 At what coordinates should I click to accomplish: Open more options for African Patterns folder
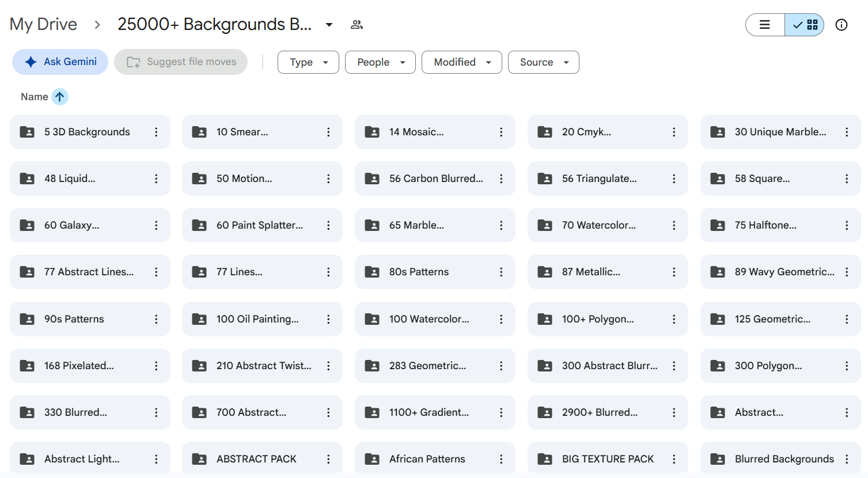[501, 459]
